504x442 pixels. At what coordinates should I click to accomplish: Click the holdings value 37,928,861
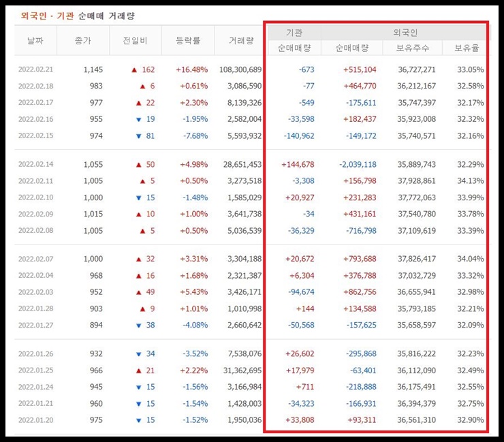pyautogui.click(x=417, y=181)
